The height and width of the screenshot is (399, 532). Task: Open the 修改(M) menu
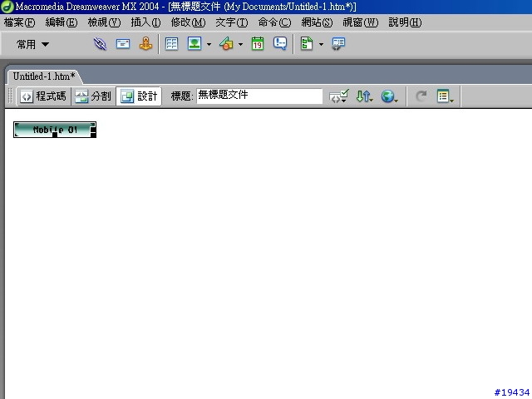tap(189, 22)
